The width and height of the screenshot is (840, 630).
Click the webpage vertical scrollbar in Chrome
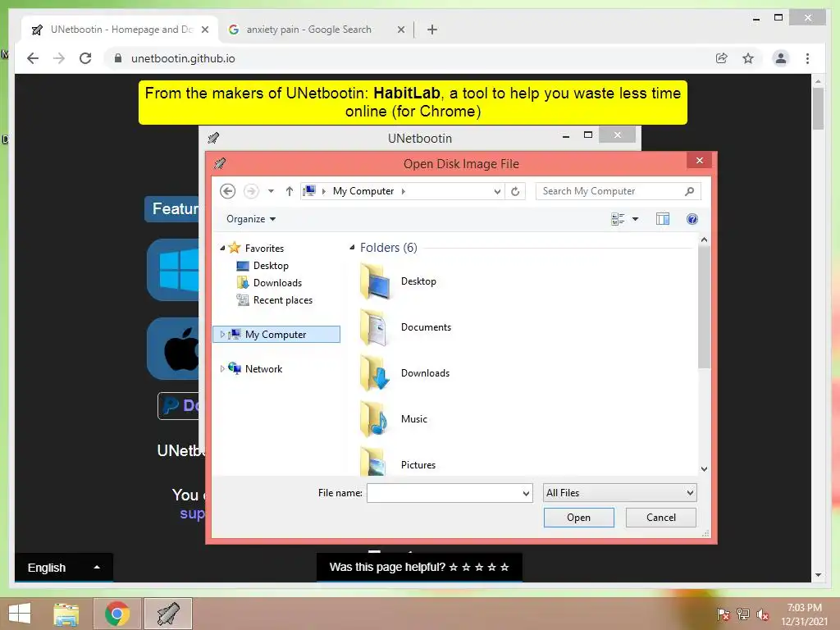(818, 108)
